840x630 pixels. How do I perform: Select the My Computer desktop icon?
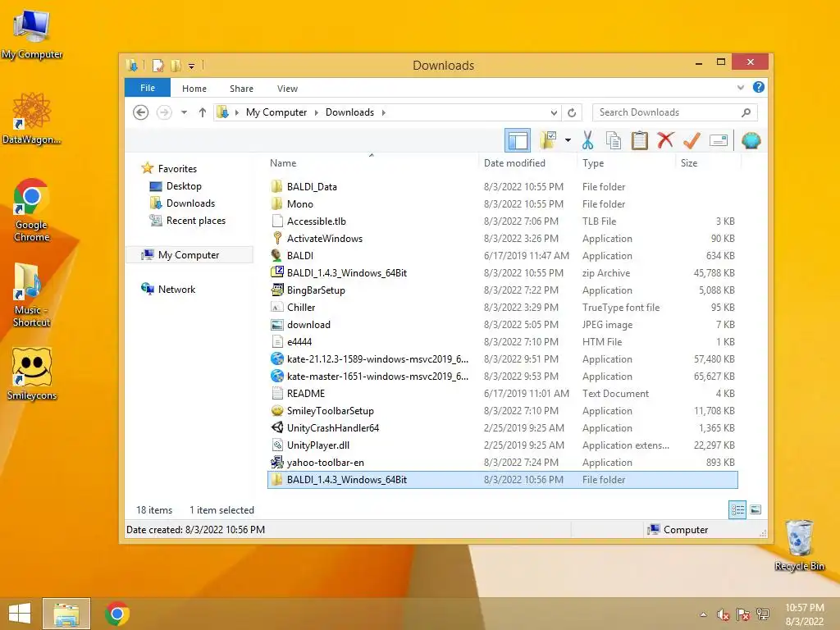[x=31, y=34]
